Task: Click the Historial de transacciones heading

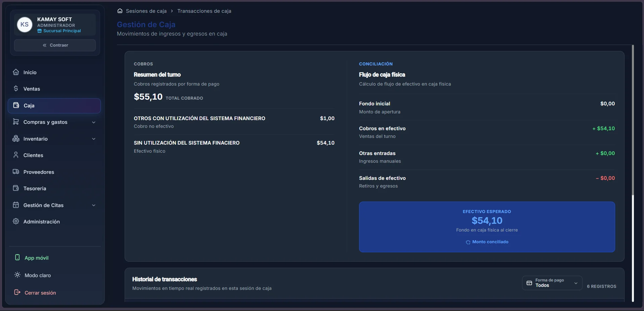Action: point(165,279)
